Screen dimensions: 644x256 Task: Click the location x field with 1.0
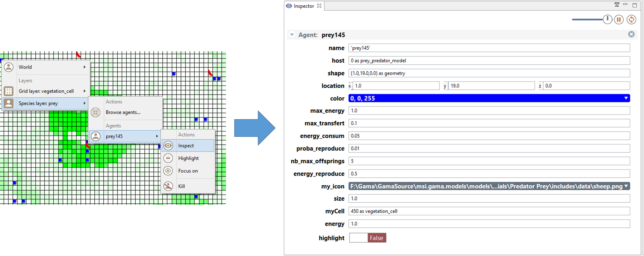tap(396, 86)
